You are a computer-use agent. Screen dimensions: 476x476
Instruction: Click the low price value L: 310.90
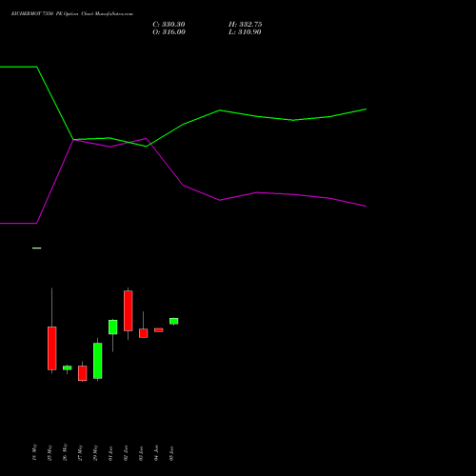pyautogui.click(x=245, y=32)
